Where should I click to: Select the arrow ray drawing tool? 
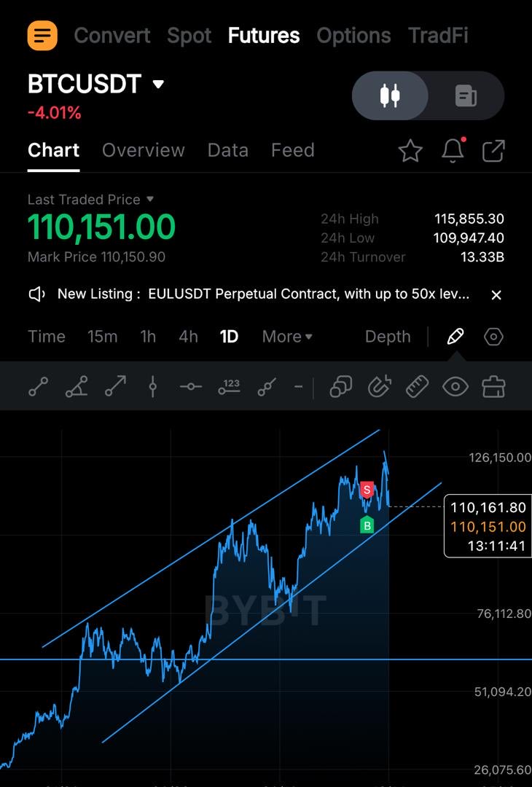[115, 387]
